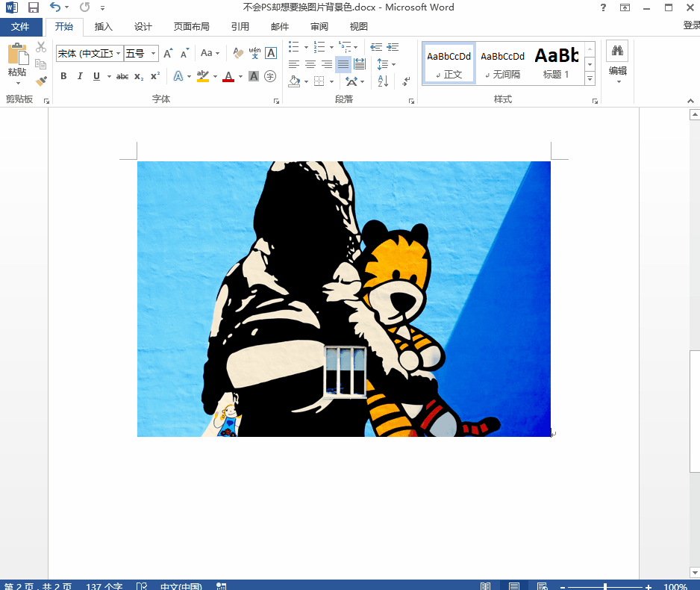700x590 pixels.
Task: Align text left
Action: tap(294, 64)
